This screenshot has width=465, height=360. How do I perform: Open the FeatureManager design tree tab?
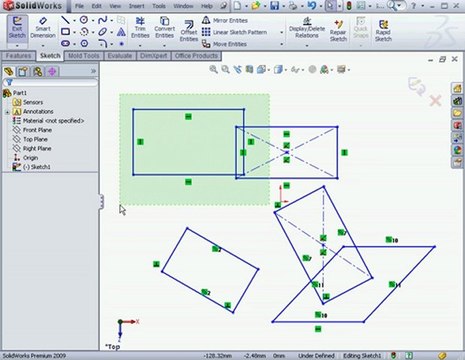(8, 71)
